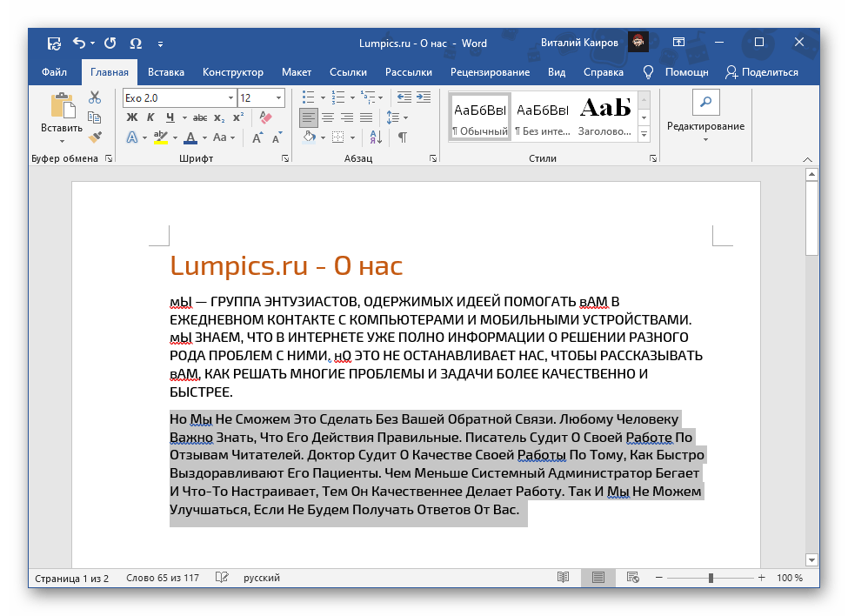
Task: Expand the Styles gallery with the More arrow
Action: click(x=644, y=133)
